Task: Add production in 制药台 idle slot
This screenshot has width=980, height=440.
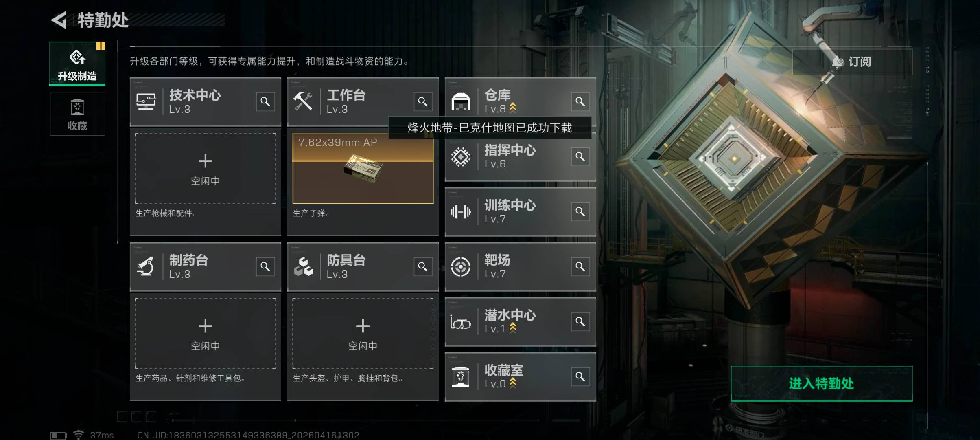Action: (x=206, y=333)
